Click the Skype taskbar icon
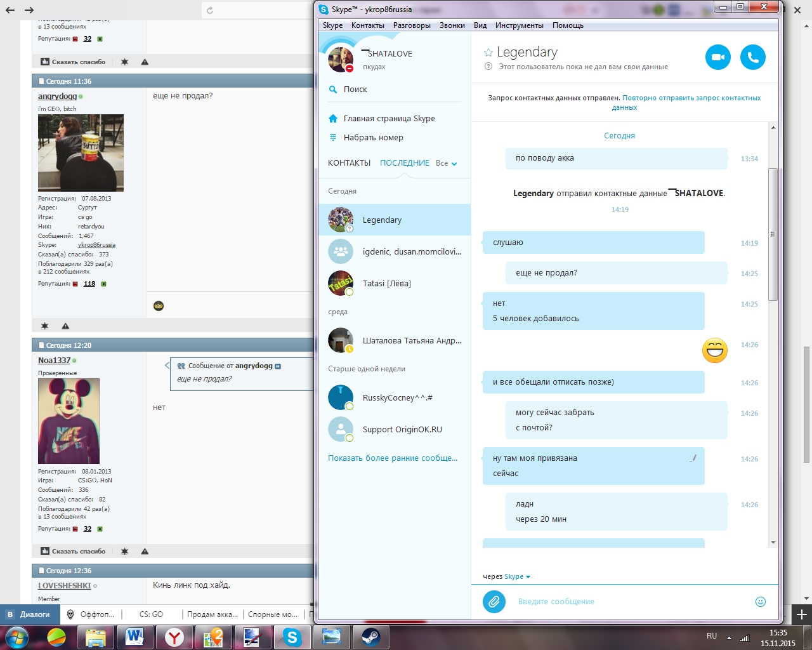The image size is (812, 650). click(x=292, y=637)
